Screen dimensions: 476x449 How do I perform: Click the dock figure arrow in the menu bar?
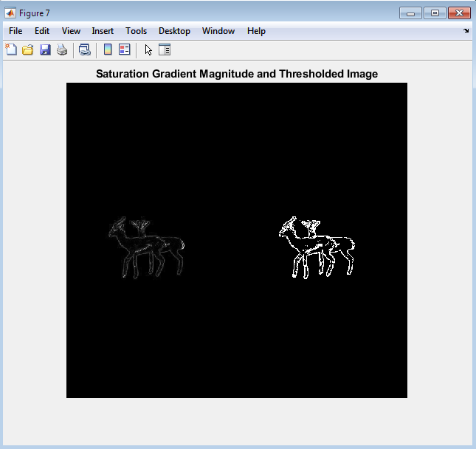point(466,31)
